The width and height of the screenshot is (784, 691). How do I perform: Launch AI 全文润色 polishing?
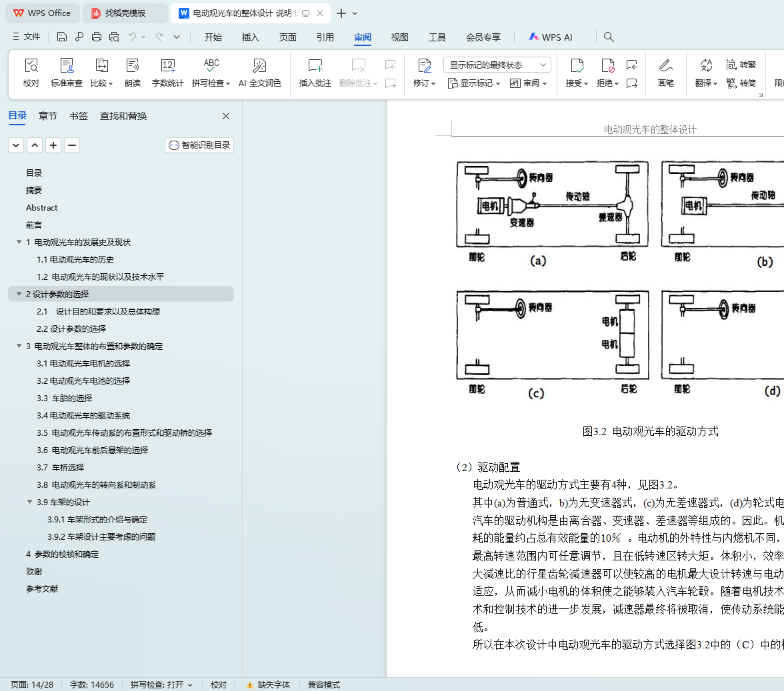click(259, 73)
